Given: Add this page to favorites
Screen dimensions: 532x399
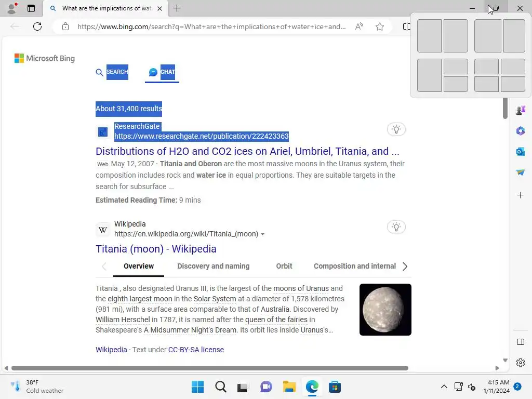Looking at the screenshot, I should click(x=380, y=26).
